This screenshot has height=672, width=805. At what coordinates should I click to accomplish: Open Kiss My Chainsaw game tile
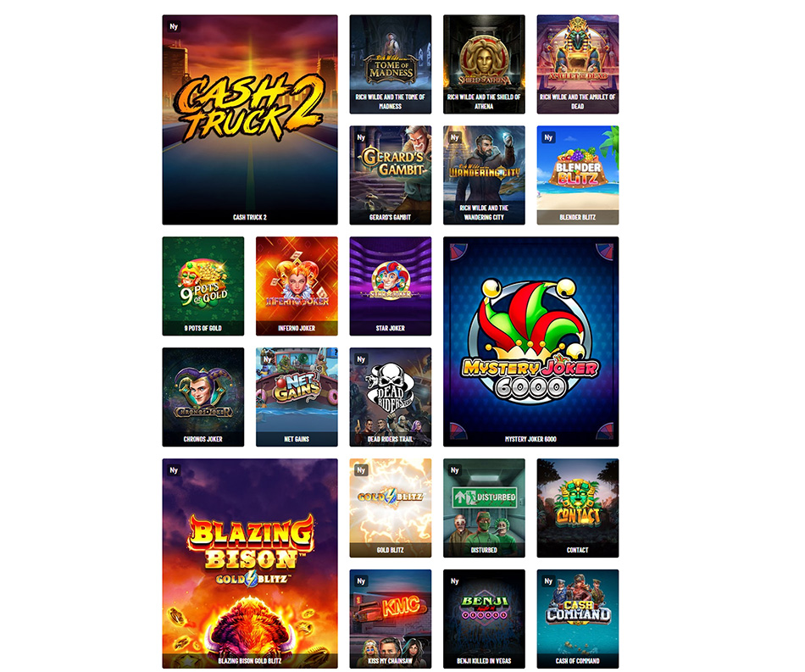click(x=390, y=619)
